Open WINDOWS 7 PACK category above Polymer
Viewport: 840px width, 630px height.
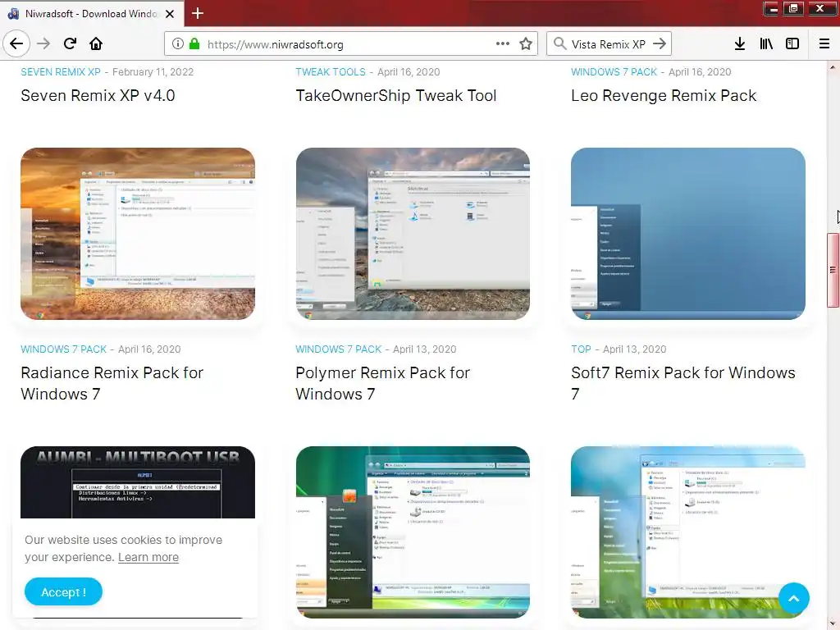click(339, 349)
